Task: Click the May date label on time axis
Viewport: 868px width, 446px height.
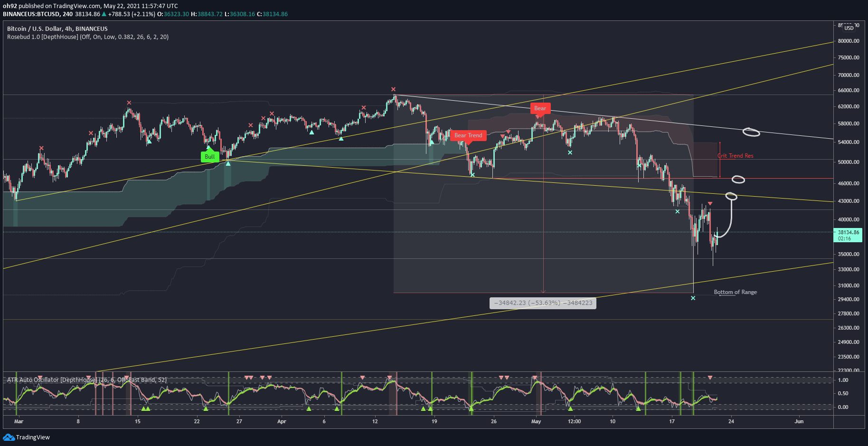Action: pos(536,421)
